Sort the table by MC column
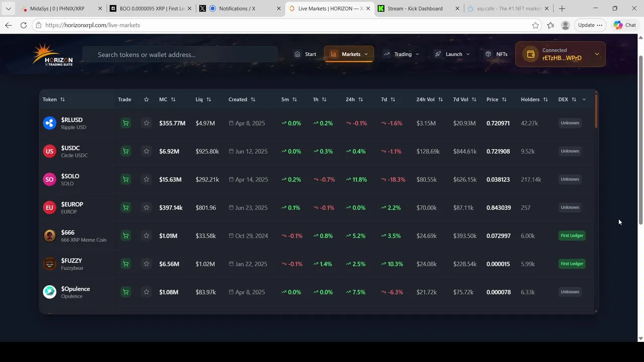The width and height of the screenshot is (644, 362). click(168, 100)
